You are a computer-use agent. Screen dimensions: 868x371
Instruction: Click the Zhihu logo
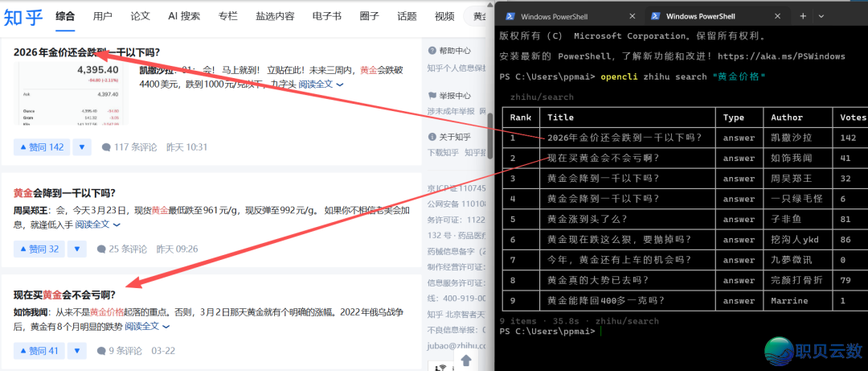pyautogui.click(x=23, y=17)
